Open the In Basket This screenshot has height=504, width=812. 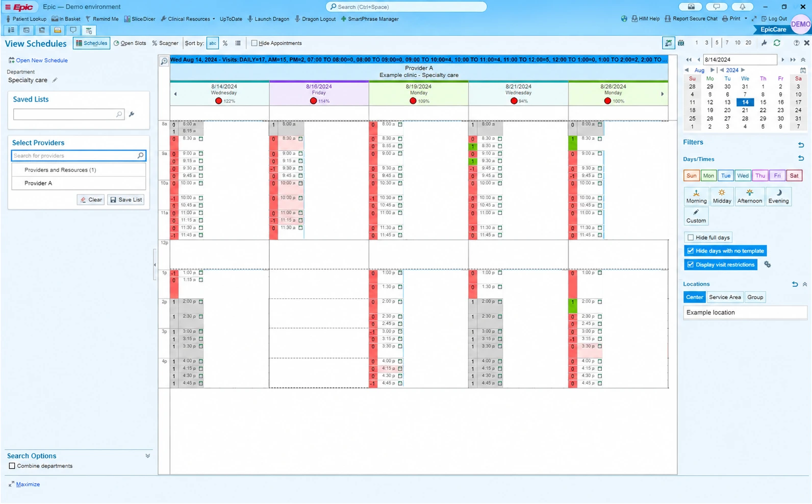pyautogui.click(x=66, y=19)
